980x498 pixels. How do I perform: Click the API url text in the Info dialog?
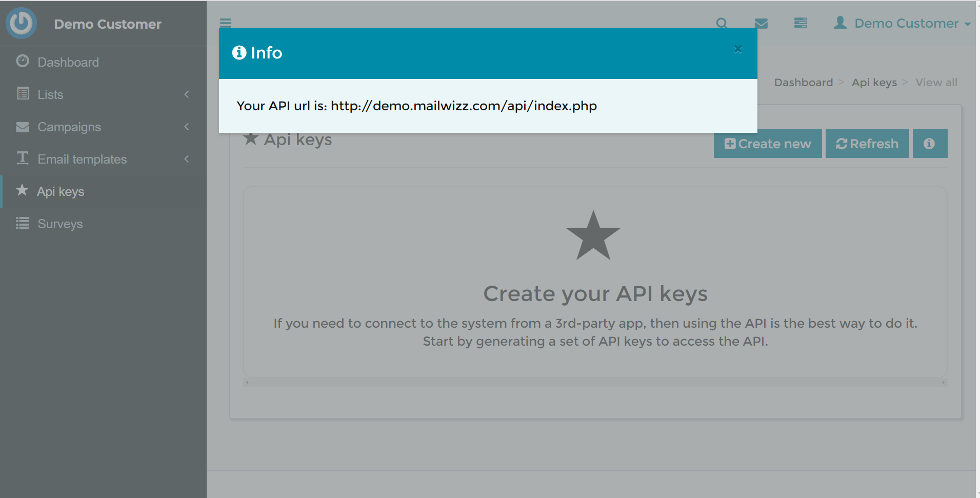416,106
